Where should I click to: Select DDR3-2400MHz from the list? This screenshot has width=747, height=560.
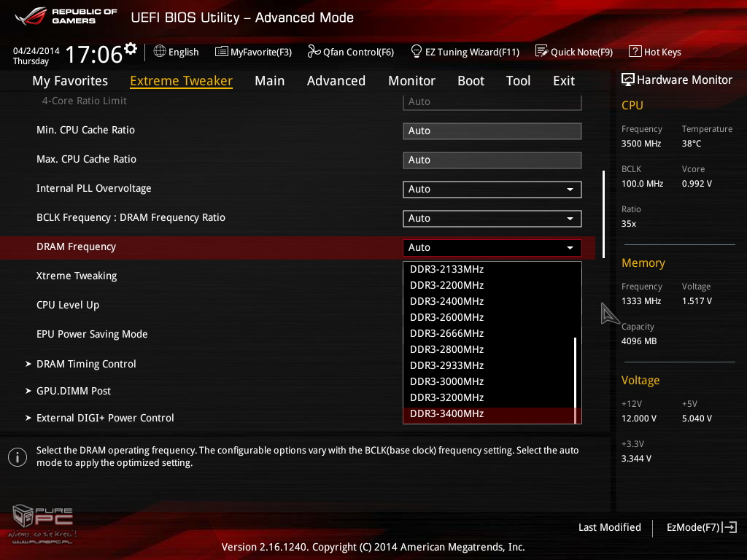tap(446, 301)
